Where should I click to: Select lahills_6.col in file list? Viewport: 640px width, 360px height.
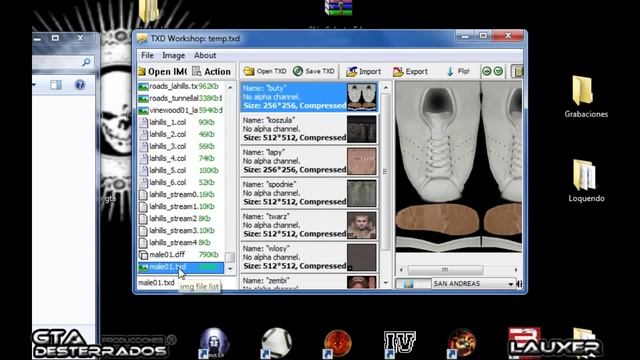point(180,182)
